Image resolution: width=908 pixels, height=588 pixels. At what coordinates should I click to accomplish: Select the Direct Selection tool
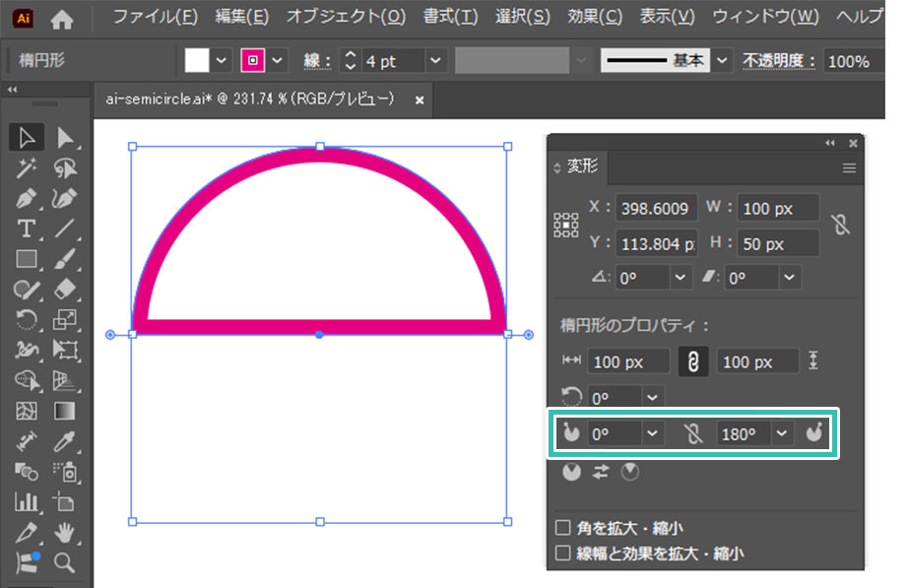(x=65, y=137)
